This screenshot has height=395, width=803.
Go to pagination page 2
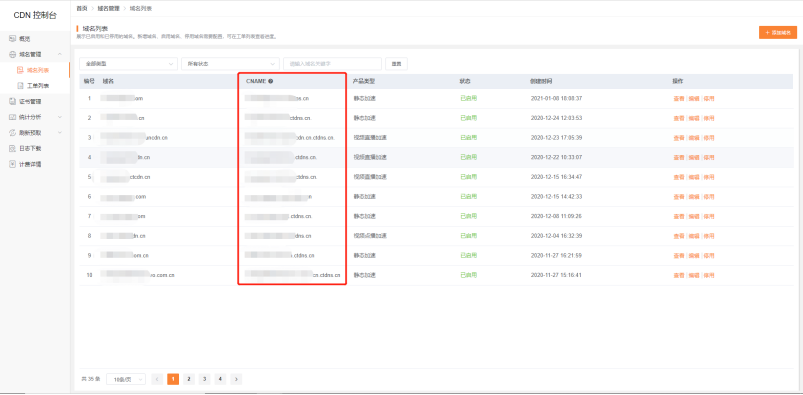click(x=189, y=379)
